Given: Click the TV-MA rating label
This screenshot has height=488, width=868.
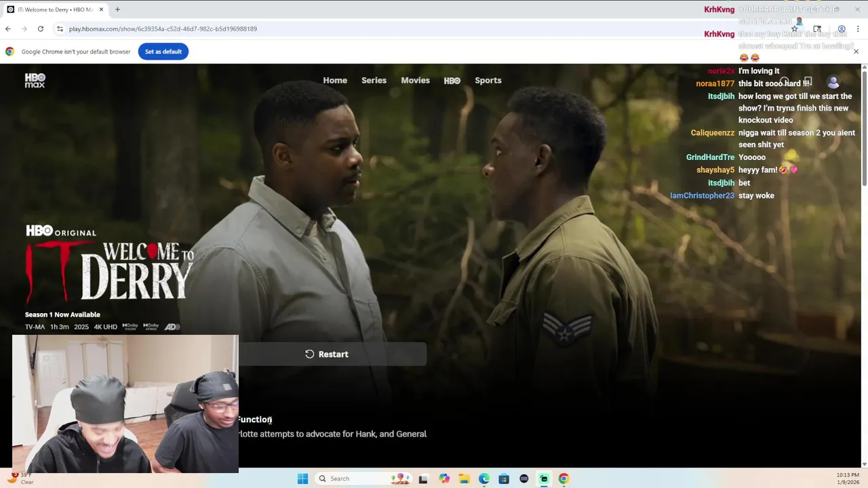Looking at the screenshot, I should [35, 327].
